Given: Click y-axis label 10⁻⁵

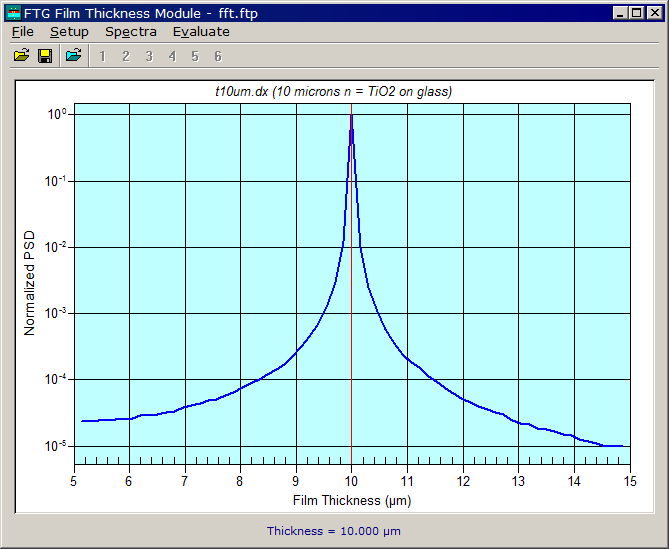Looking at the screenshot, I should [55, 446].
